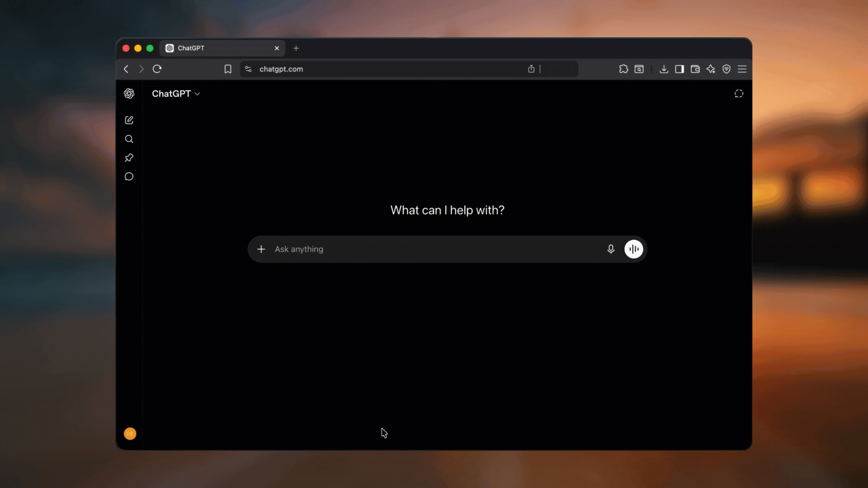Screen dimensions: 868x488
Task: Open search chats magnifier icon
Action: click(129, 139)
